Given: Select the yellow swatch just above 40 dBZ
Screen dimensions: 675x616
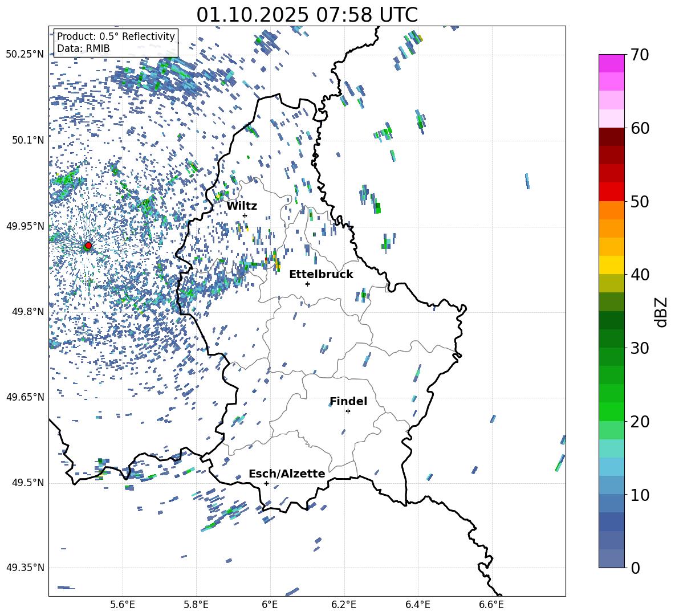Looking at the screenshot, I should (612, 265).
